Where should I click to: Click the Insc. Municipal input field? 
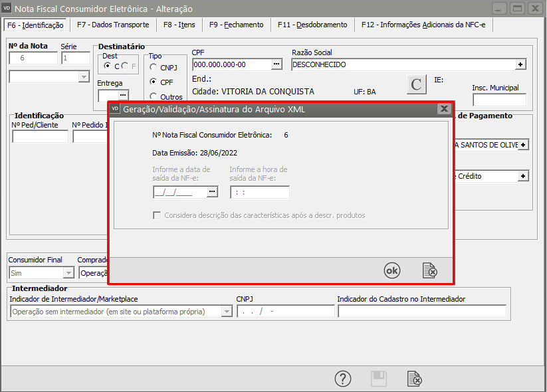(x=499, y=100)
